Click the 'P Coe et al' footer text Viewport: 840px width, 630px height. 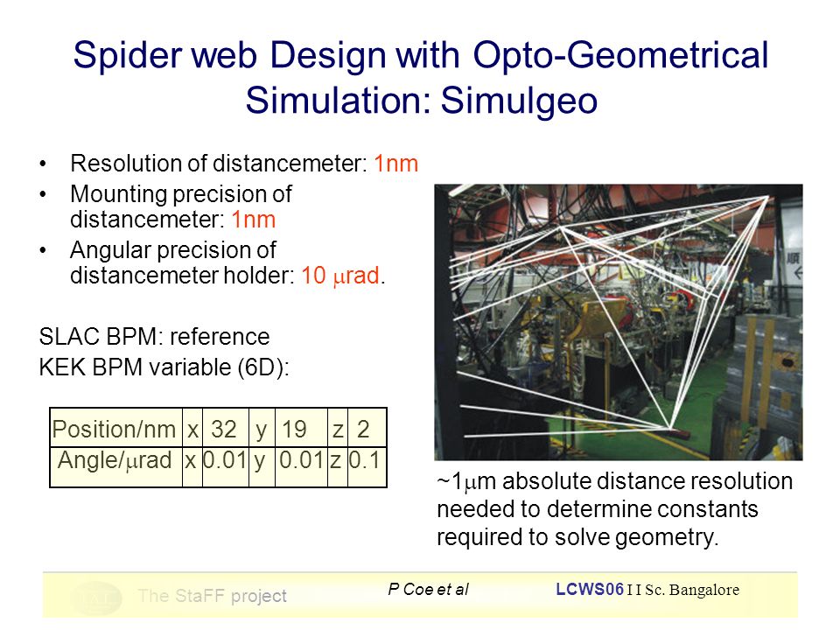428,589
